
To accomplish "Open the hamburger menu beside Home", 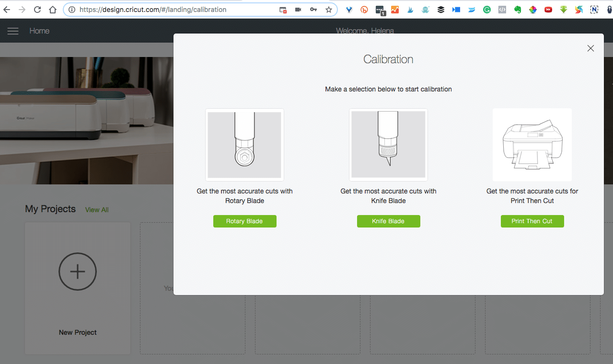I will point(13,31).
